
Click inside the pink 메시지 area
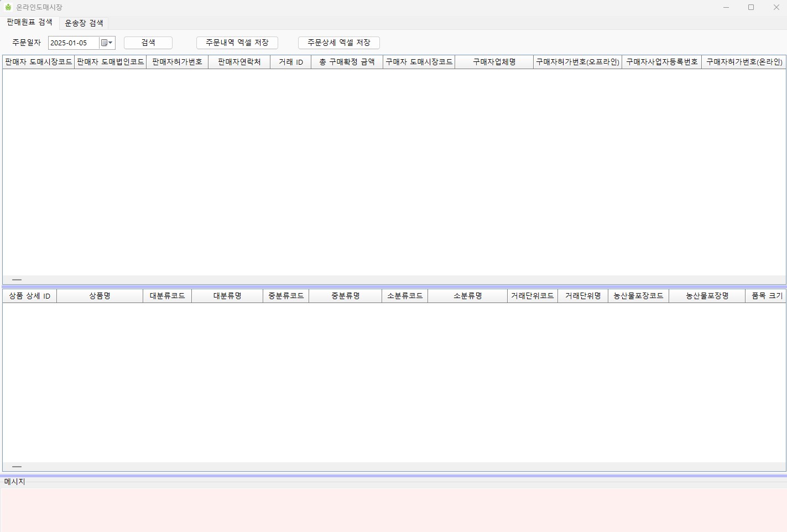(393, 510)
